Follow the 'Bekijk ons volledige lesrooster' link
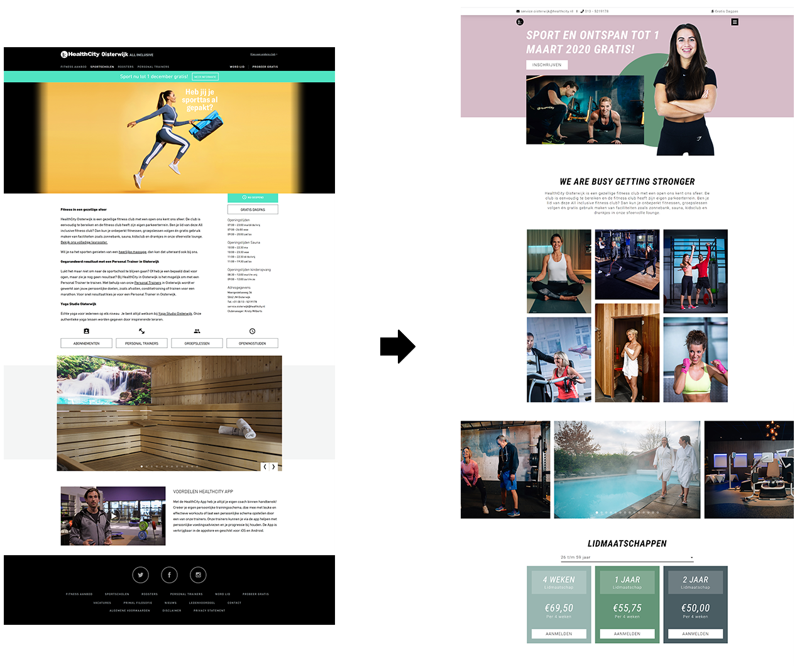Image resolution: width=797 pixels, height=672 pixels. pos(84,242)
